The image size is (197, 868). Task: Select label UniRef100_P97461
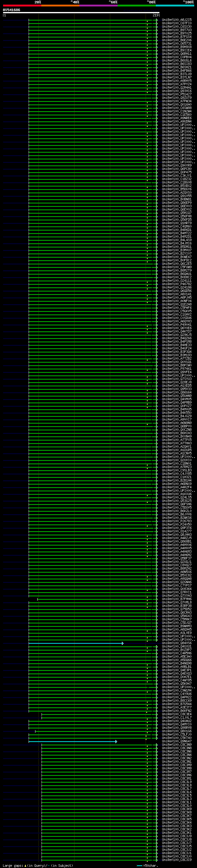pyautogui.click(x=177, y=369)
